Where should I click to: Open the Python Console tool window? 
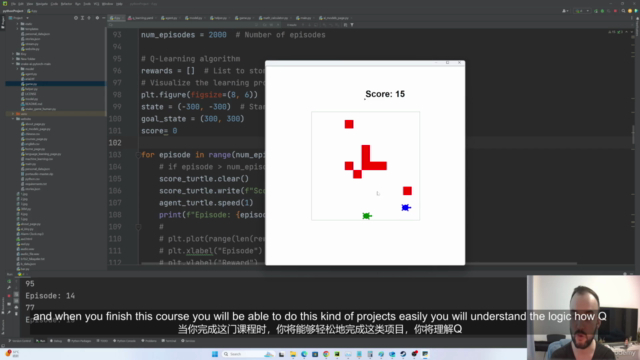coord(124,341)
